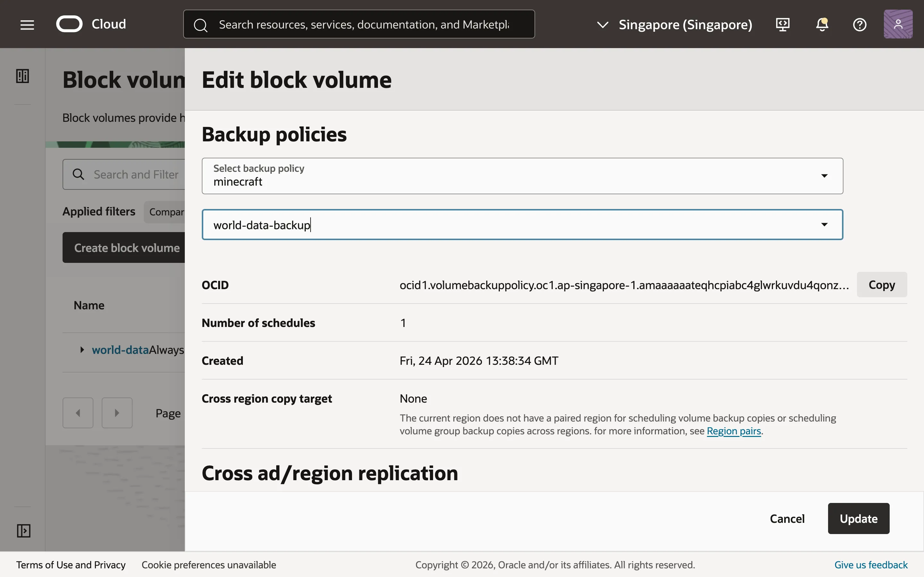
Task: Open the navigation hamburger menu
Action: coord(27,24)
